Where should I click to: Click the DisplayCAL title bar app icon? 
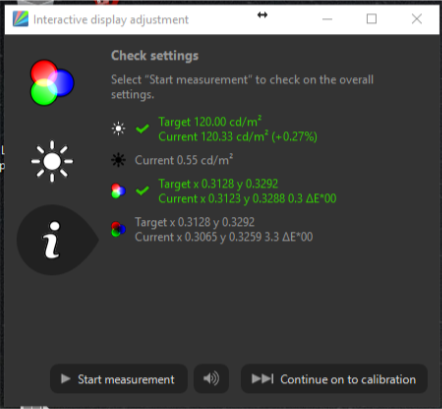pos(21,19)
